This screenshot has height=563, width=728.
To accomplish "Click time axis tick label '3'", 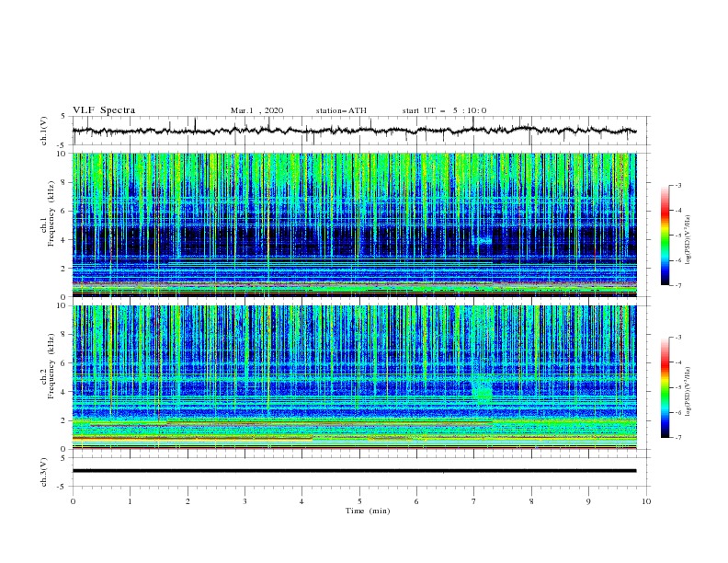I will pos(245,501).
